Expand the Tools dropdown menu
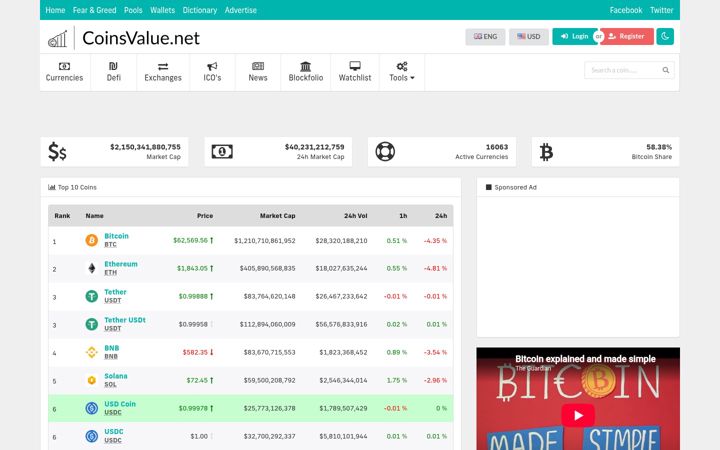Image resolution: width=720 pixels, height=450 pixels. click(402, 72)
